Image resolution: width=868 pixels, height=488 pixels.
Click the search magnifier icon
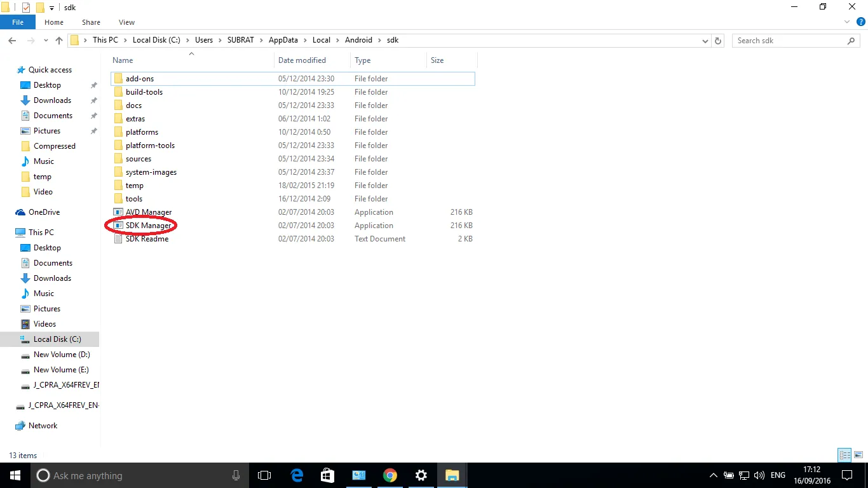pyautogui.click(x=851, y=41)
